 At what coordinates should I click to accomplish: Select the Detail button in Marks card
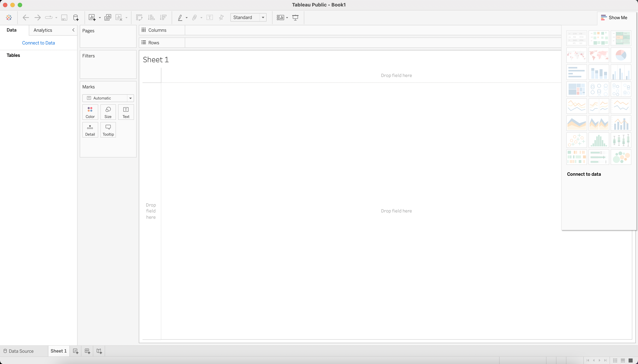(90, 130)
